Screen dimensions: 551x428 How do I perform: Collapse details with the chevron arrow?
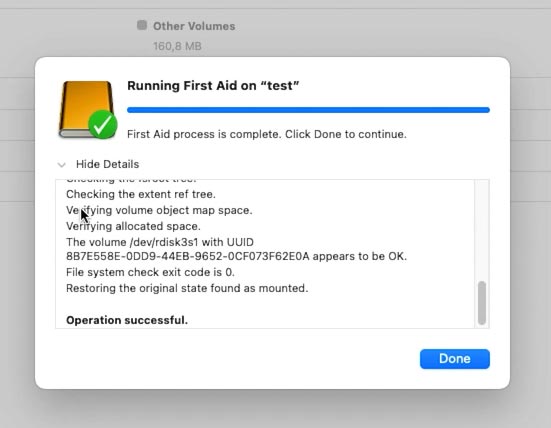[61, 164]
